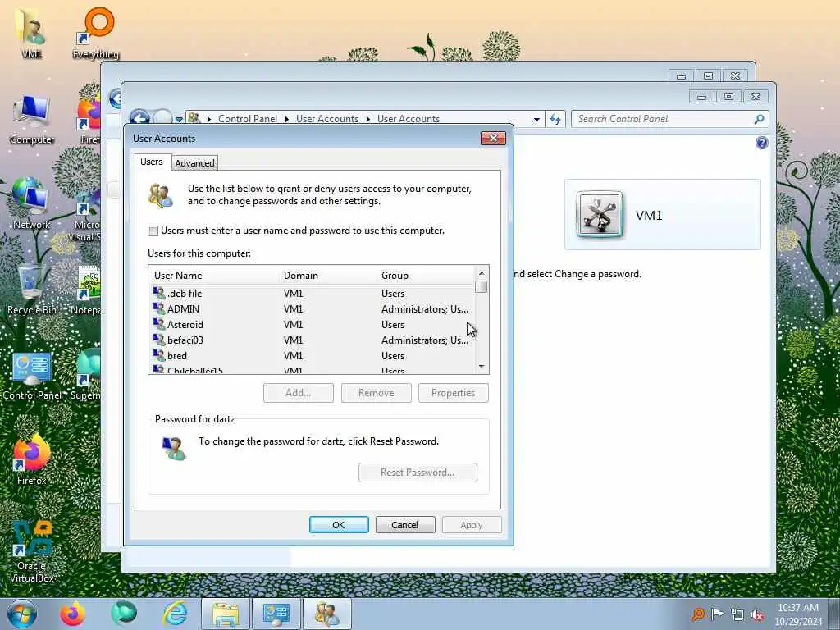Click the Control Panel help icon
The height and width of the screenshot is (630, 840).
coord(761,143)
